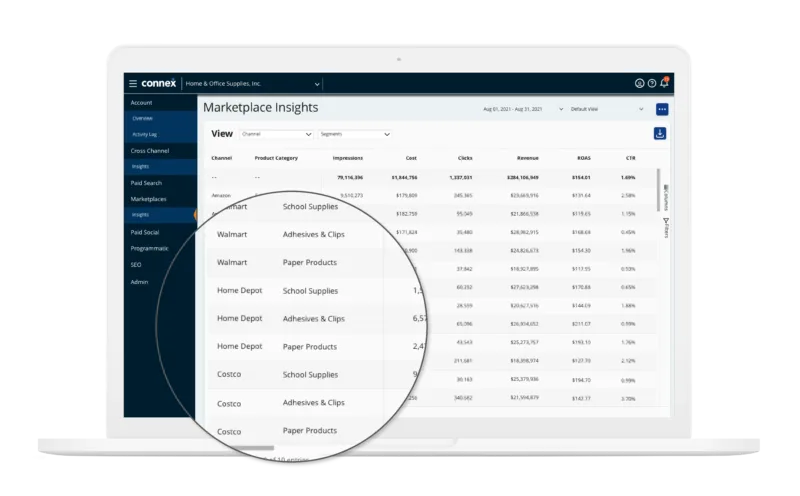The height and width of the screenshot is (496, 800).
Task: Open SEO in the sidebar
Action: pyautogui.click(x=136, y=265)
